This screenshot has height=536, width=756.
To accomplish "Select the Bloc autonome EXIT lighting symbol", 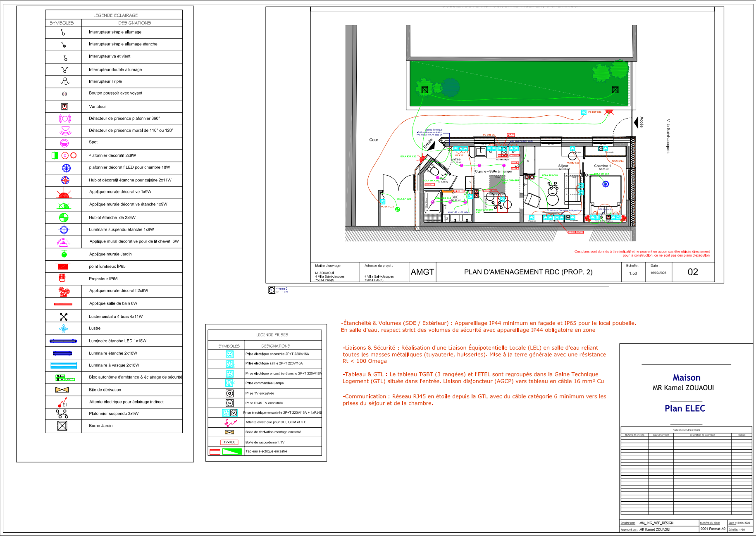I will [65, 378].
